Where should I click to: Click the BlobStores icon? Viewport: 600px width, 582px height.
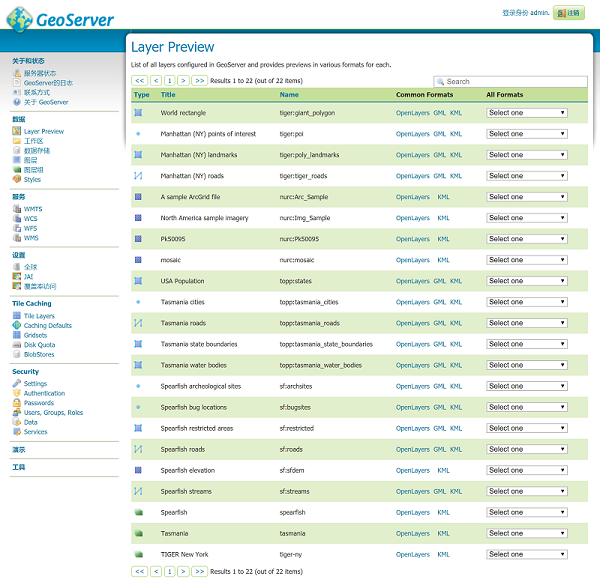[x=16, y=354]
